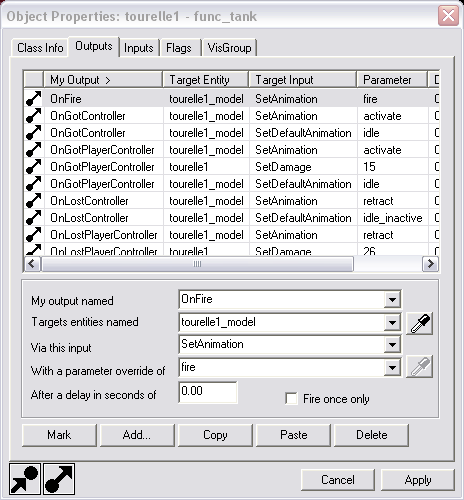Screen dimensions: 464x500
Task: Click the horizontal scrollbar right arrow
Action: (x=430, y=264)
